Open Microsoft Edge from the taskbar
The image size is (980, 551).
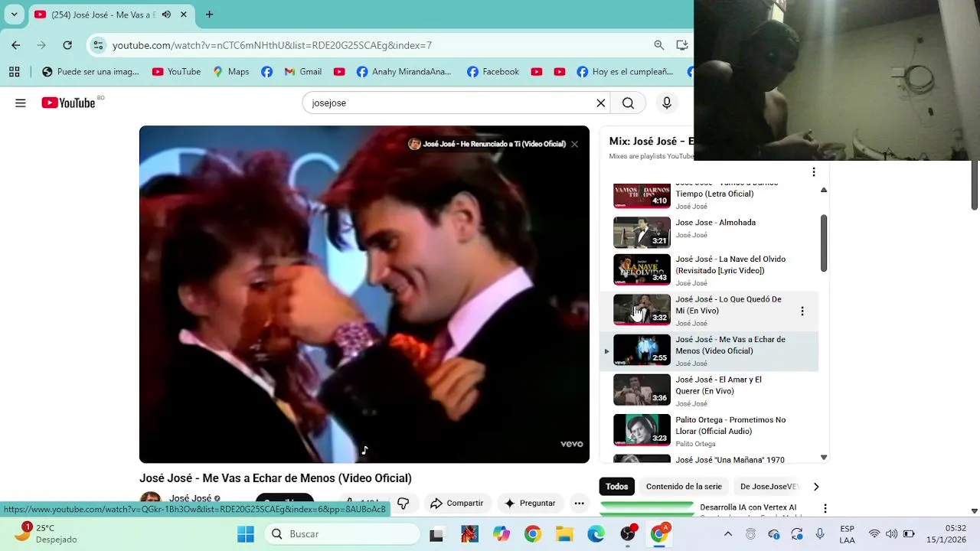(x=596, y=533)
